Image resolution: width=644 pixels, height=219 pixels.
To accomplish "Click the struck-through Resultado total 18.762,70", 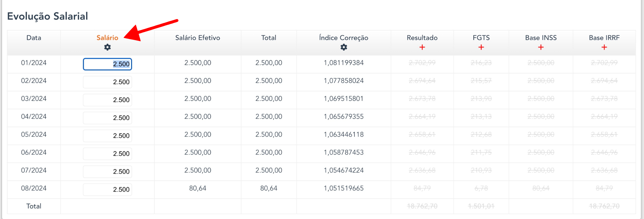I will coord(422,206).
